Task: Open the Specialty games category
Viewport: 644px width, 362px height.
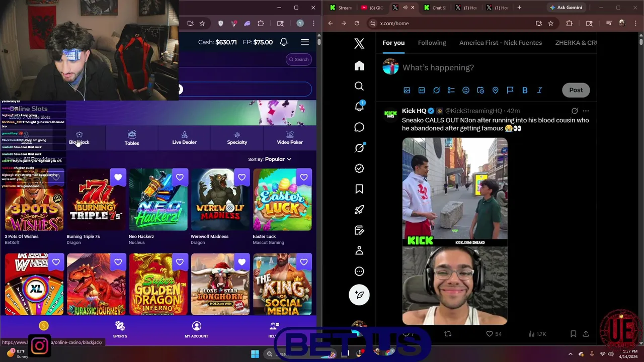Action: pyautogui.click(x=237, y=138)
